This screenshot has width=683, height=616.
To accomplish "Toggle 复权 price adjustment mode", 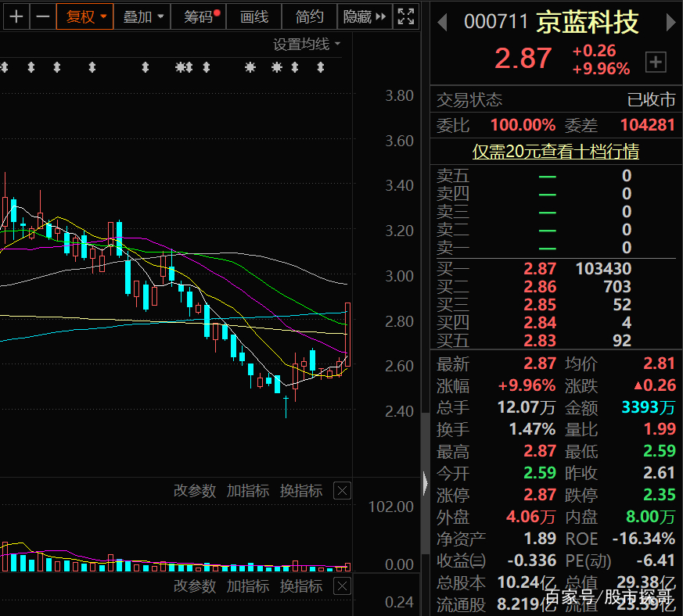I will [x=80, y=16].
